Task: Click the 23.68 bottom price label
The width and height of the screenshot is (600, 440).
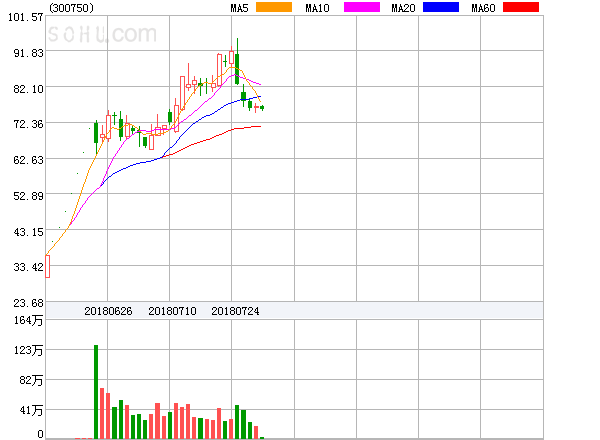Action: click(28, 303)
